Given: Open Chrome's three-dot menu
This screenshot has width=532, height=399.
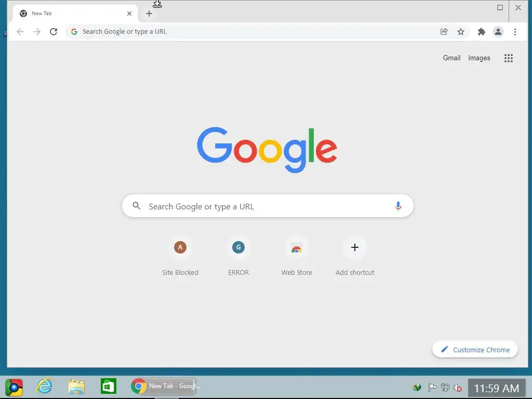Looking at the screenshot, I should click(515, 32).
